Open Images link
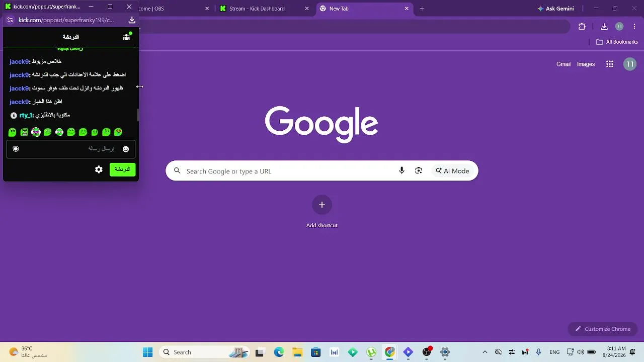This screenshot has height=362, width=644. pyautogui.click(x=586, y=64)
